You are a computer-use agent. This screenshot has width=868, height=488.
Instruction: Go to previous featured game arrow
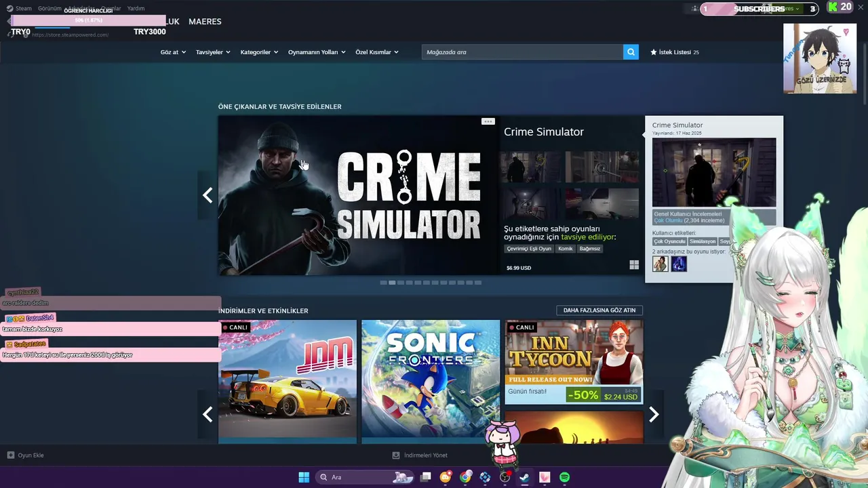tap(208, 195)
